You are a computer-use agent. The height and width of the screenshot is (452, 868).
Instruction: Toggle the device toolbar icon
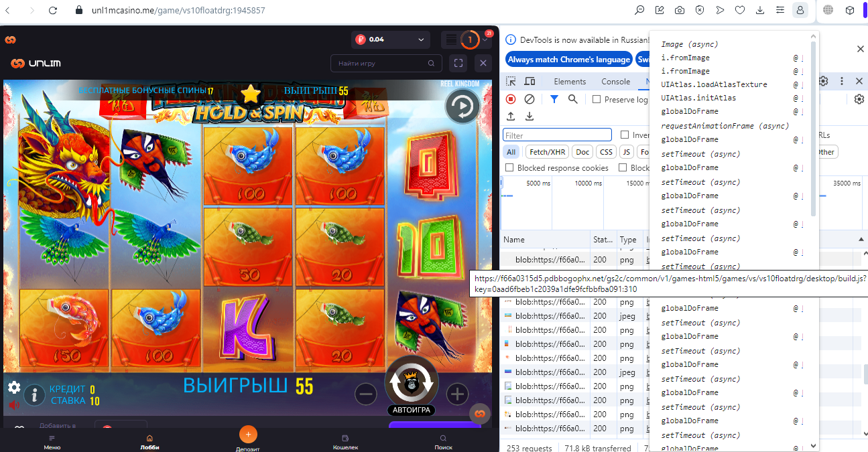530,82
